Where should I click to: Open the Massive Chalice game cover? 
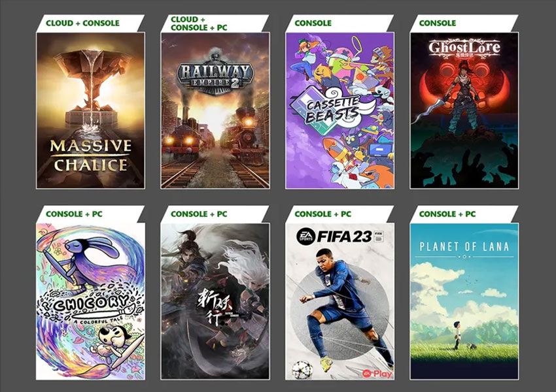click(90, 110)
